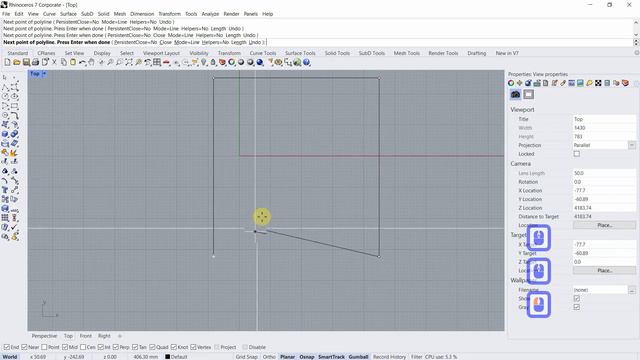Screen dimensions: 640x360
Task: Open the Top viewport title dropdown arrow
Action: 44,74
